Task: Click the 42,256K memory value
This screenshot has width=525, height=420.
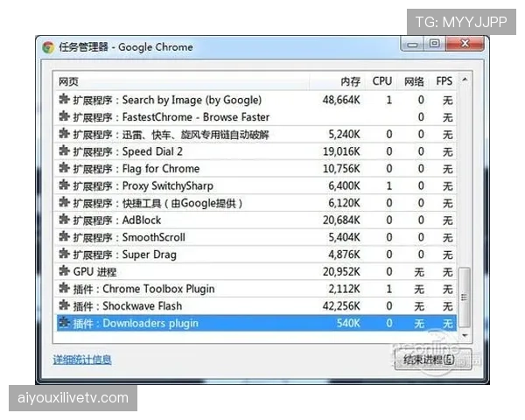Action: coord(341,305)
